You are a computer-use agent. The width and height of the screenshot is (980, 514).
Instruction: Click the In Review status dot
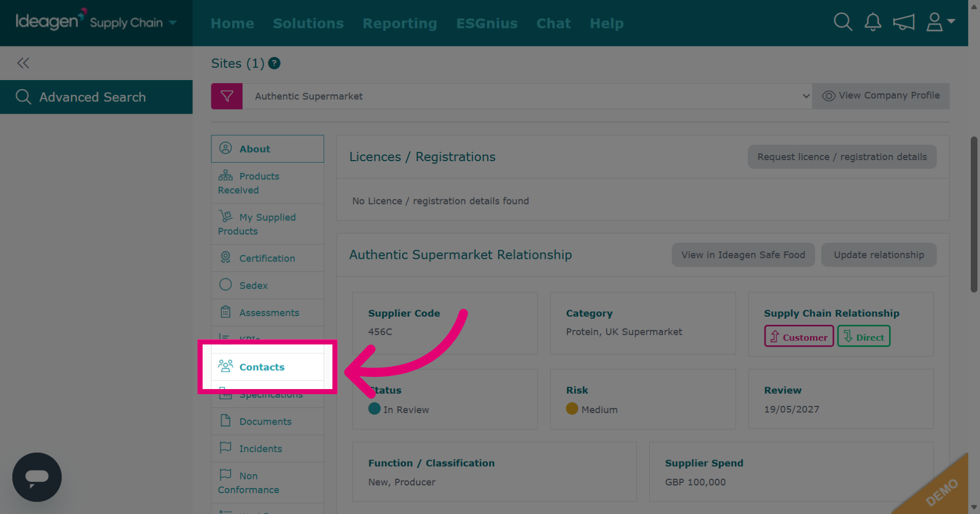(x=375, y=408)
